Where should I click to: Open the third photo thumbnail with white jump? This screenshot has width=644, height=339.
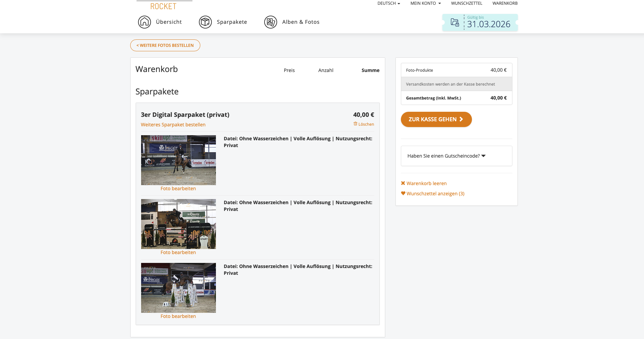pos(179,288)
